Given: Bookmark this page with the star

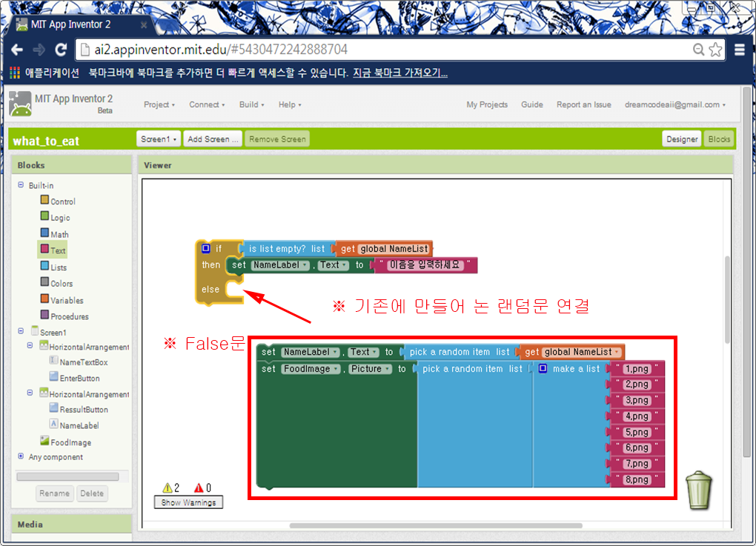Looking at the screenshot, I should tap(716, 49).
